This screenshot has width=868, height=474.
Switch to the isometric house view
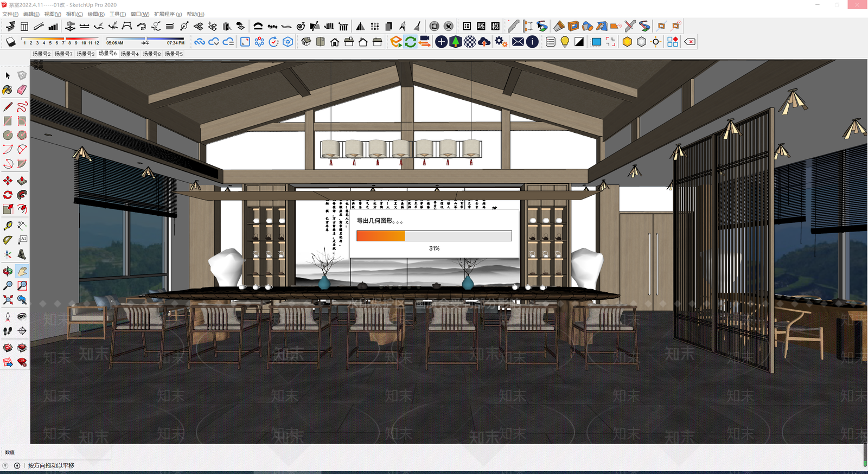307,42
